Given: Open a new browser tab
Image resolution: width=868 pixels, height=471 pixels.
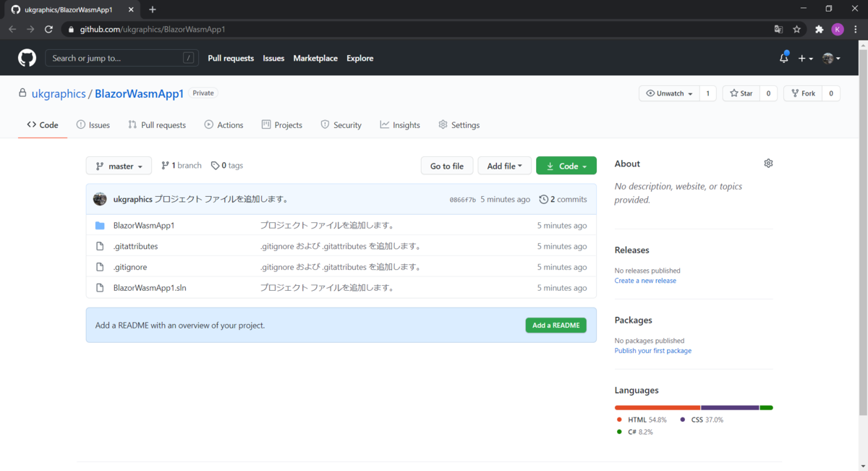Looking at the screenshot, I should pyautogui.click(x=153, y=9).
